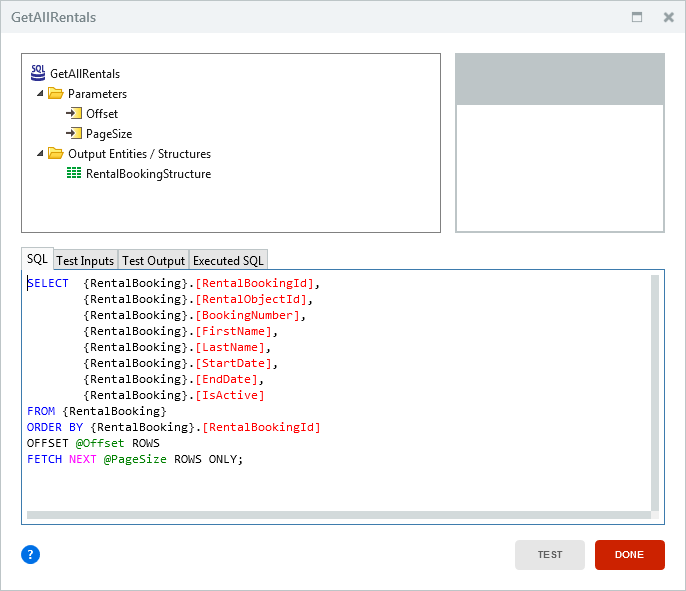The width and height of the screenshot is (686, 591).
Task: Click [IsActive] in the query
Action: point(230,395)
